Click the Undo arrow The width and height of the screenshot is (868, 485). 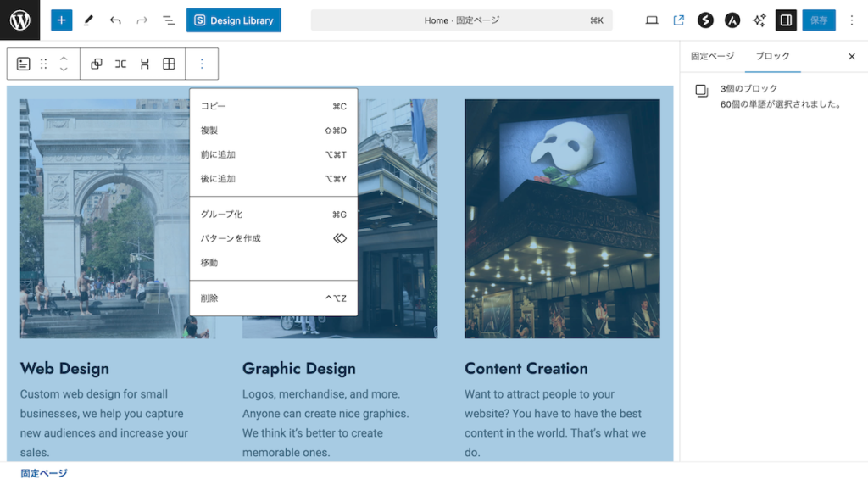[x=115, y=20]
